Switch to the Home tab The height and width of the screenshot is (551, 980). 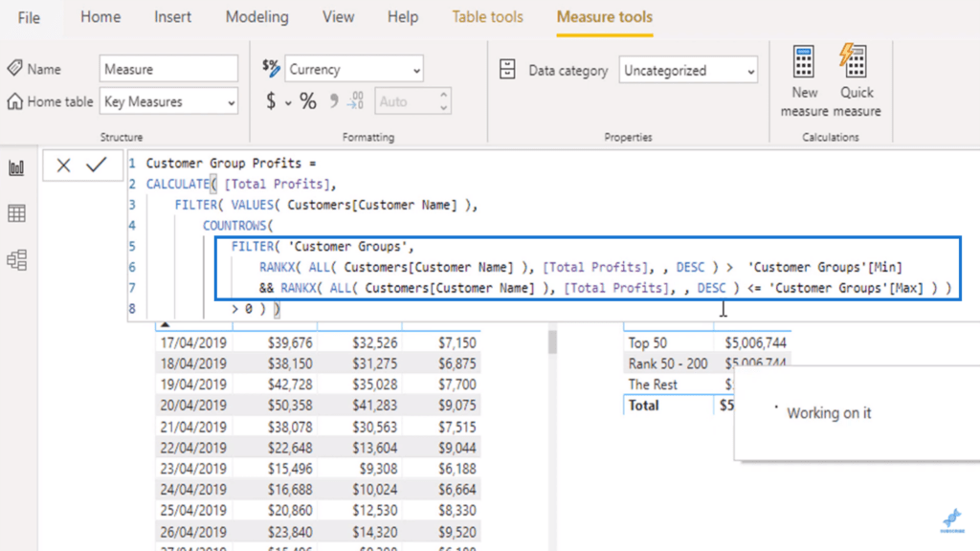pyautogui.click(x=100, y=17)
